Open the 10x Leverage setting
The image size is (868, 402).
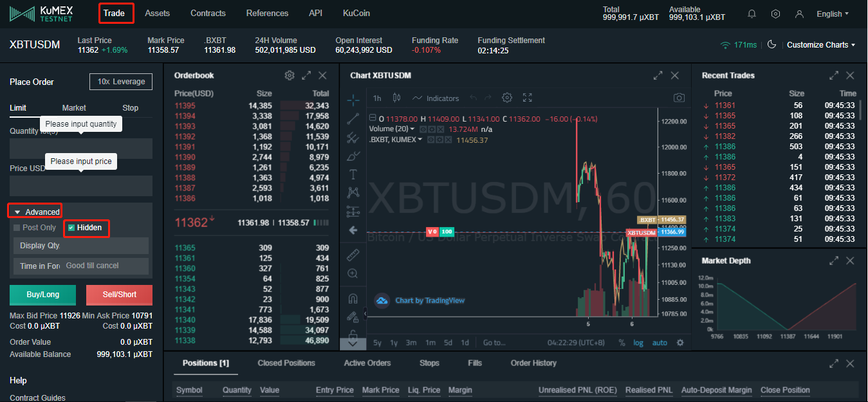point(121,82)
